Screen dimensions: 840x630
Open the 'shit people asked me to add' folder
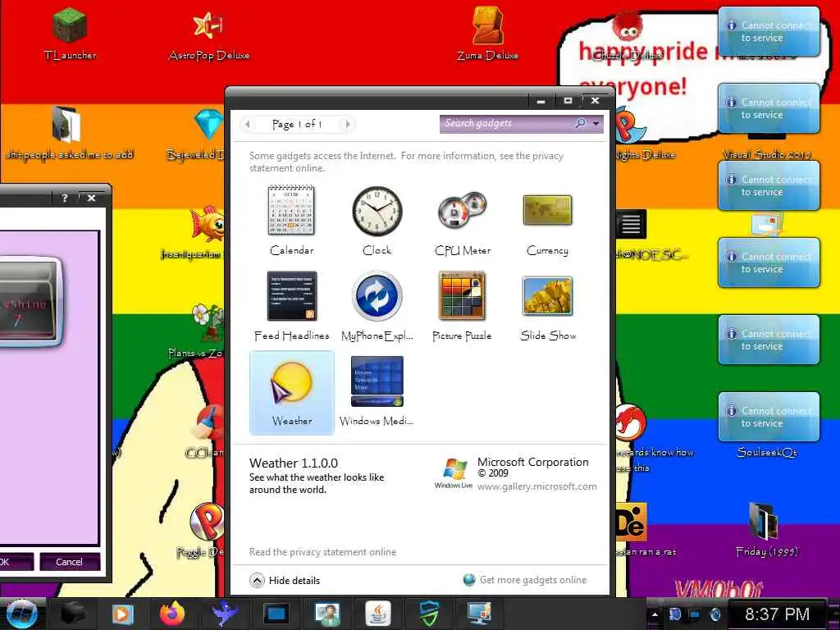(69, 133)
